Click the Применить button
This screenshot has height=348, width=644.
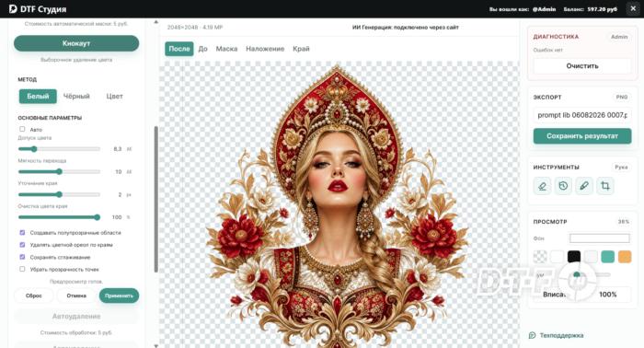[x=119, y=296]
